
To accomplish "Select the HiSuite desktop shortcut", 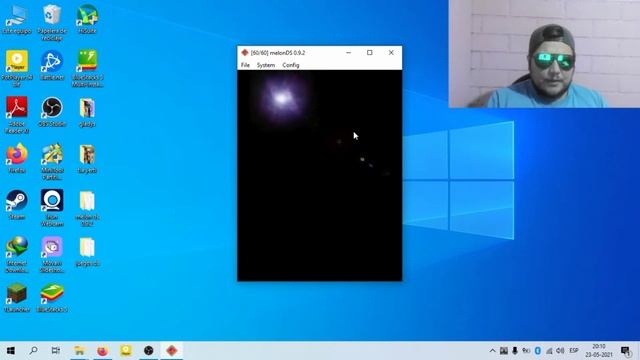I will point(87,19).
